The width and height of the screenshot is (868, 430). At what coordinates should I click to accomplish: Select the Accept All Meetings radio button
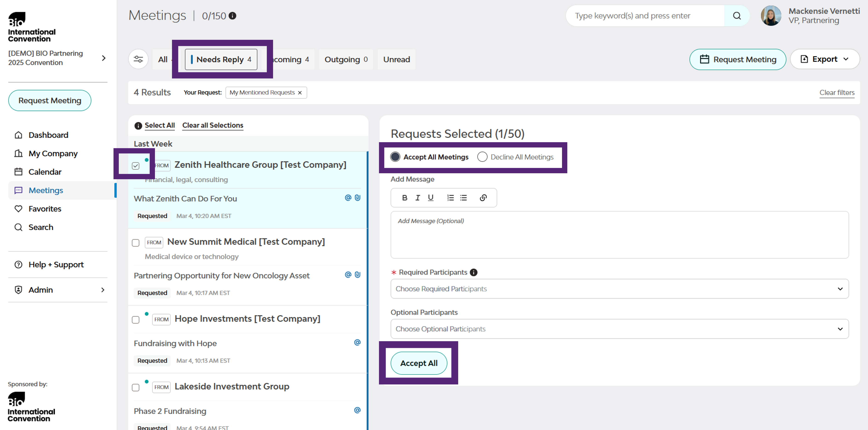[395, 157]
